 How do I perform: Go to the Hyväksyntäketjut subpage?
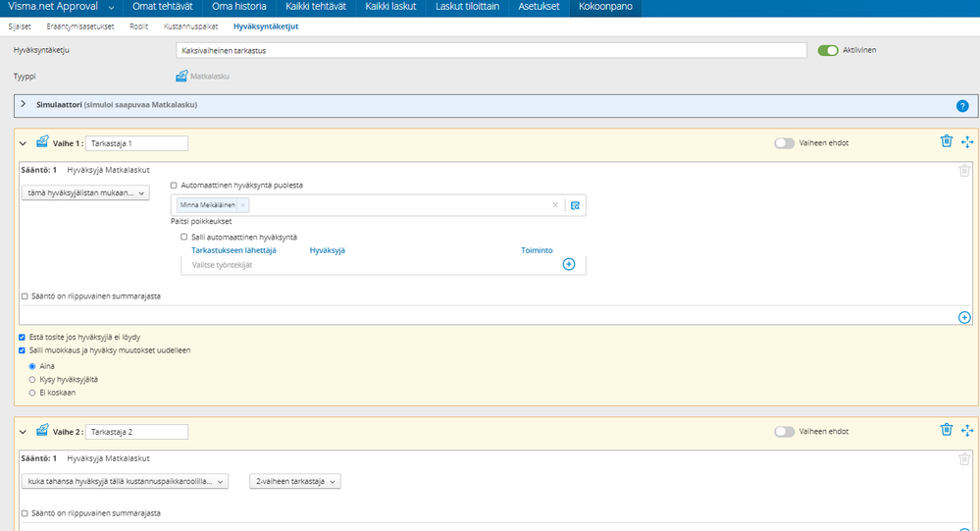tap(266, 27)
